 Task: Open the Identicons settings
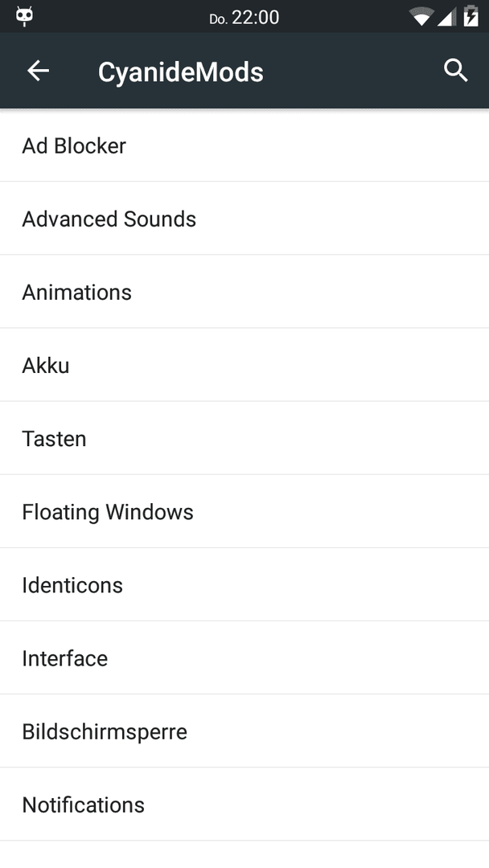point(244,585)
